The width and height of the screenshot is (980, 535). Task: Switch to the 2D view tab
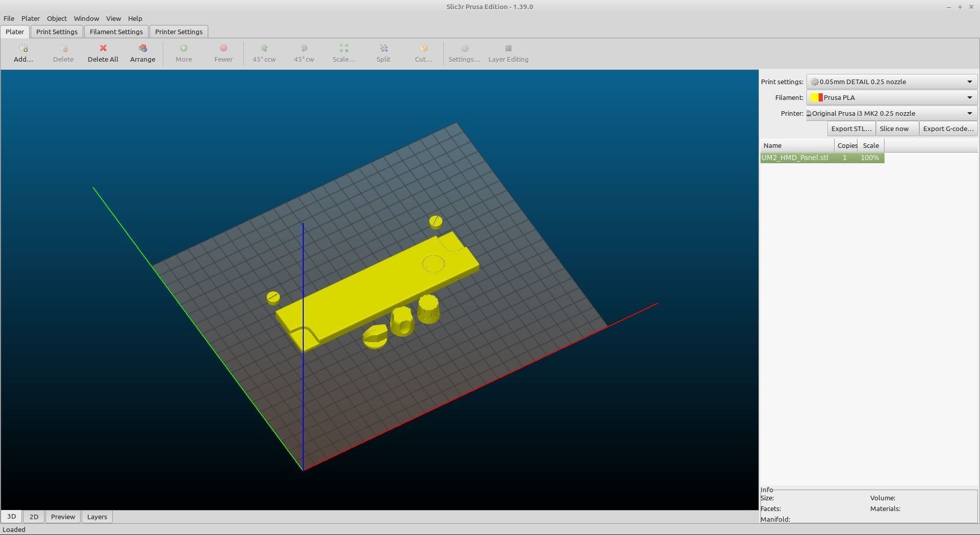tap(34, 517)
